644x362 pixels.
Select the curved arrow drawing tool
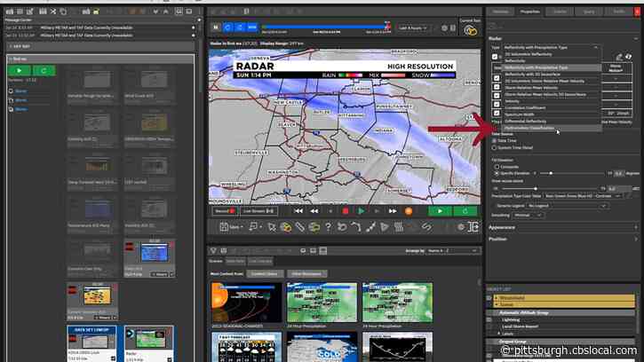tap(356, 227)
